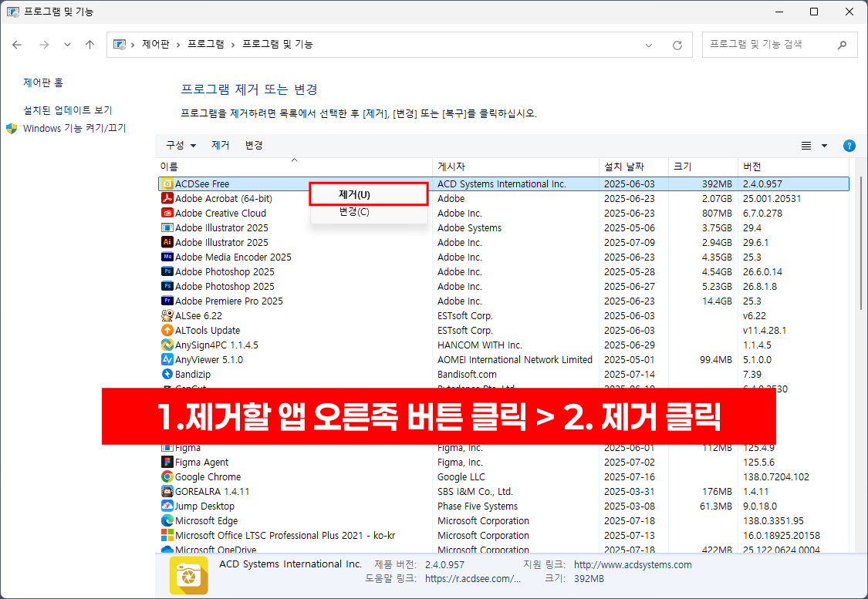Click the AnySign4PC 1.1.4.5 icon
The image size is (868, 599).
(x=167, y=345)
